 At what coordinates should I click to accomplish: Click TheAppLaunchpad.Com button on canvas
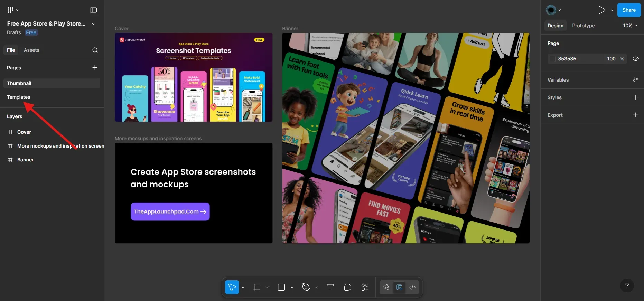click(x=170, y=211)
